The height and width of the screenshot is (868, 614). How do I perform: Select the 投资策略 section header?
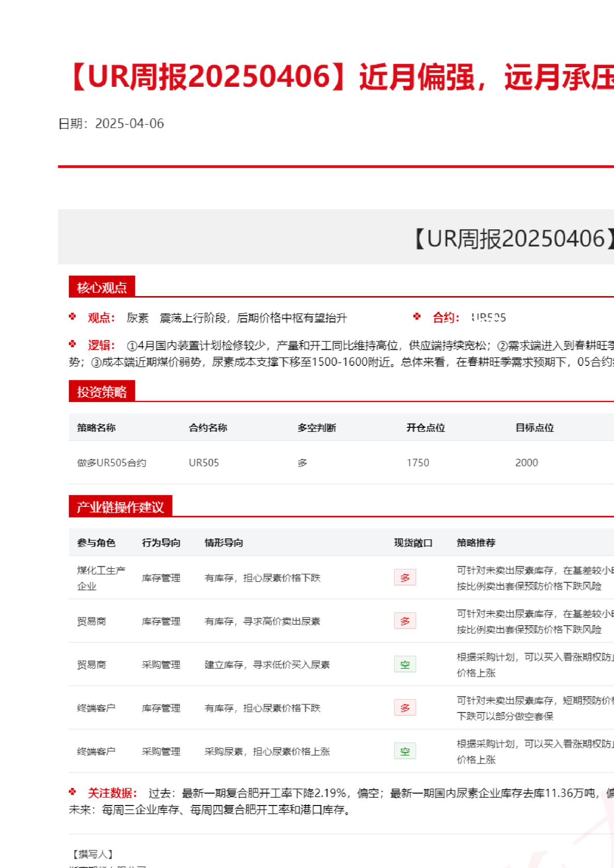pyautogui.click(x=102, y=392)
